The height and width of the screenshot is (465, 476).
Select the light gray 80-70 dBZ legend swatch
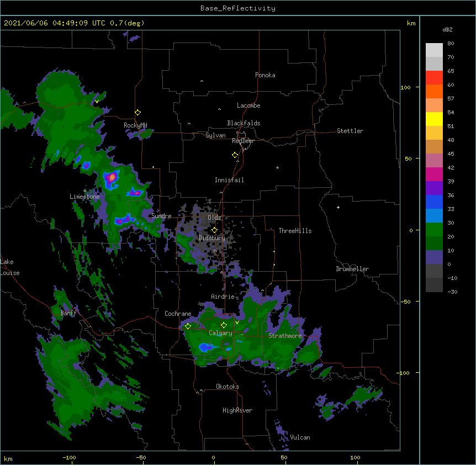tap(434, 50)
